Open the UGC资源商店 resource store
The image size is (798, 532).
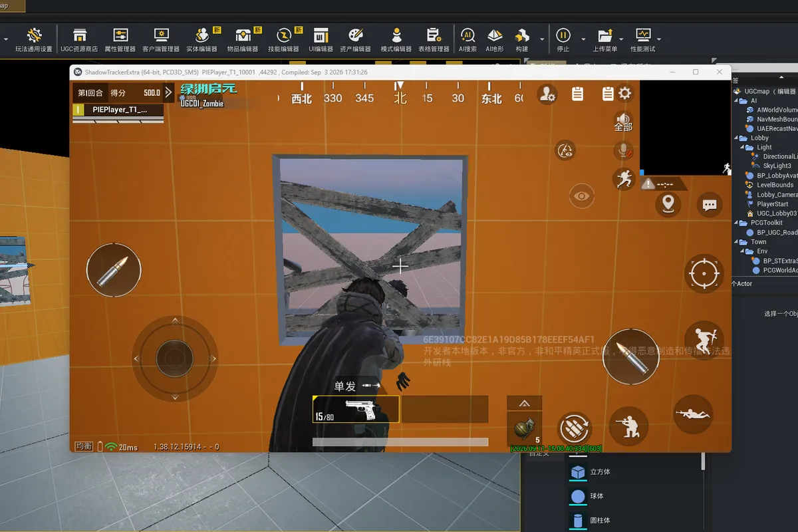point(79,40)
